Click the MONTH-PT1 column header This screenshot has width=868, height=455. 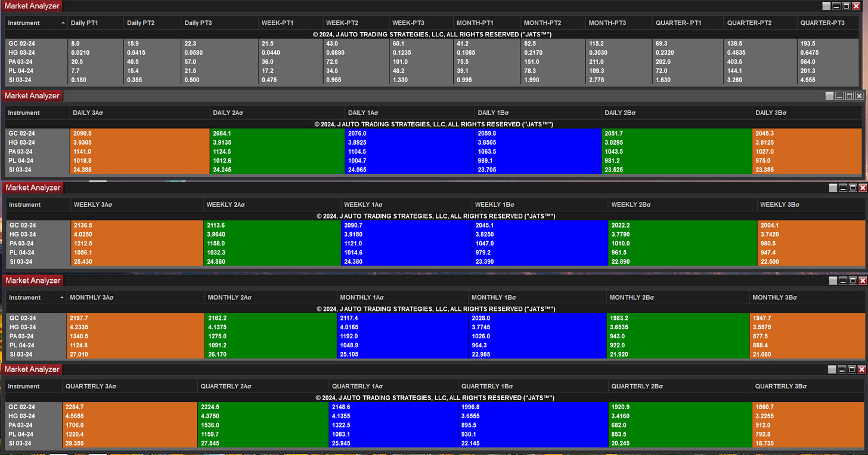[487, 23]
